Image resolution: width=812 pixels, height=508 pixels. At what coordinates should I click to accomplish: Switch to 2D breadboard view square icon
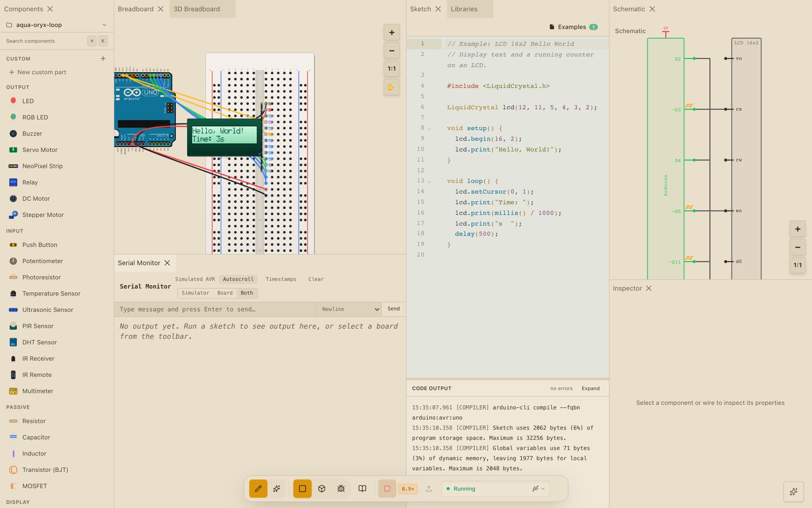pyautogui.click(x=302, y=488)
